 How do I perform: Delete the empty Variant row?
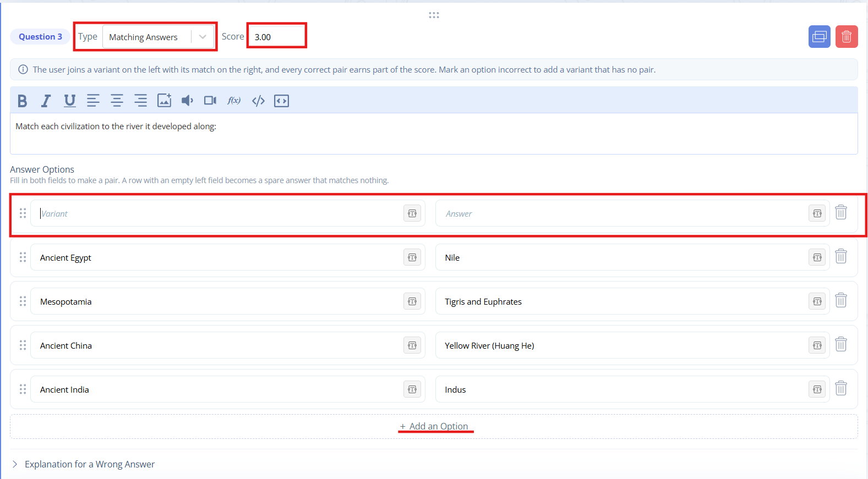[x=840, y=212]
